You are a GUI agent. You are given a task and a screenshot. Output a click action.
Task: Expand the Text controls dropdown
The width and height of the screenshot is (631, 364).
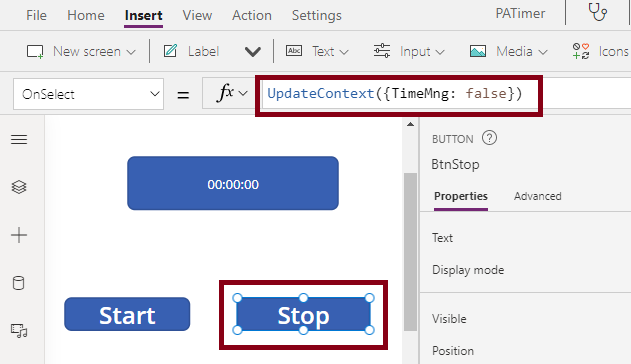click(317, 51)
